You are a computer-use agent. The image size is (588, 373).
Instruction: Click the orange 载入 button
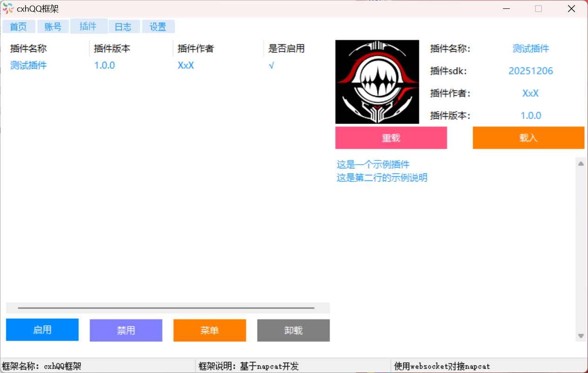coord(528,138)
